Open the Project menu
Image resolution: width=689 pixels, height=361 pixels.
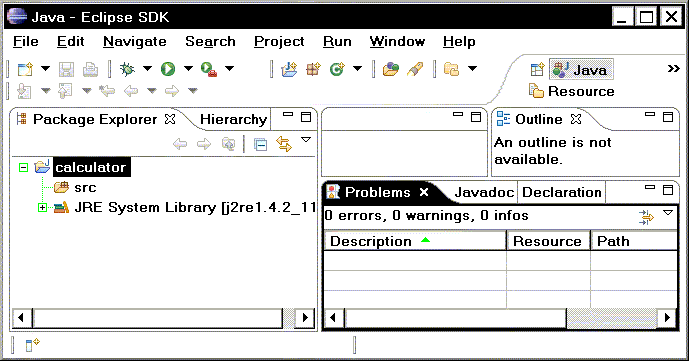(279, 41)
